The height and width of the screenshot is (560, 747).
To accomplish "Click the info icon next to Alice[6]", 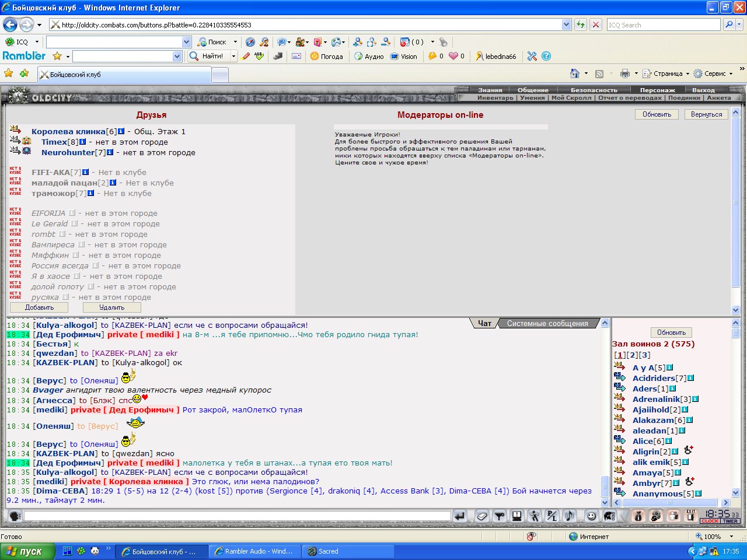I will [668, 441].
